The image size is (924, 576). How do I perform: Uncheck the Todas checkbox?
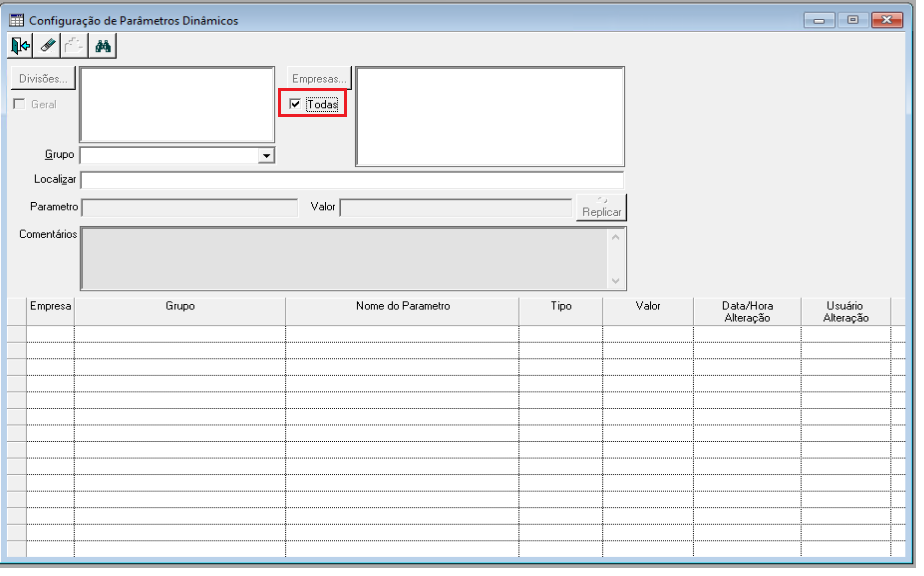(x=295, y=104)
